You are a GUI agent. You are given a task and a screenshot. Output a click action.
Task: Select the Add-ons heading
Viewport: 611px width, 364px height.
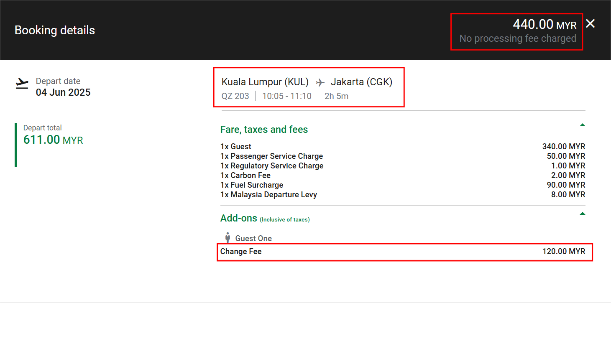(x=239, y=218)
